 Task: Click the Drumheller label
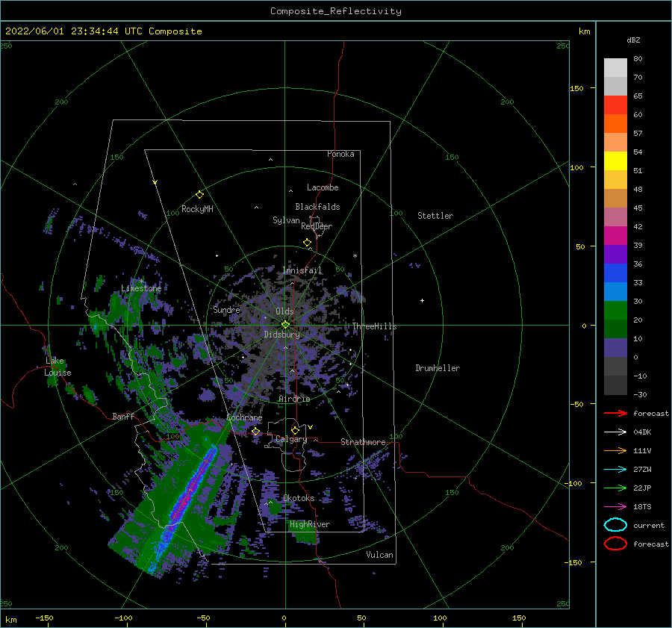pyautogui.click(x=438, y=368)
